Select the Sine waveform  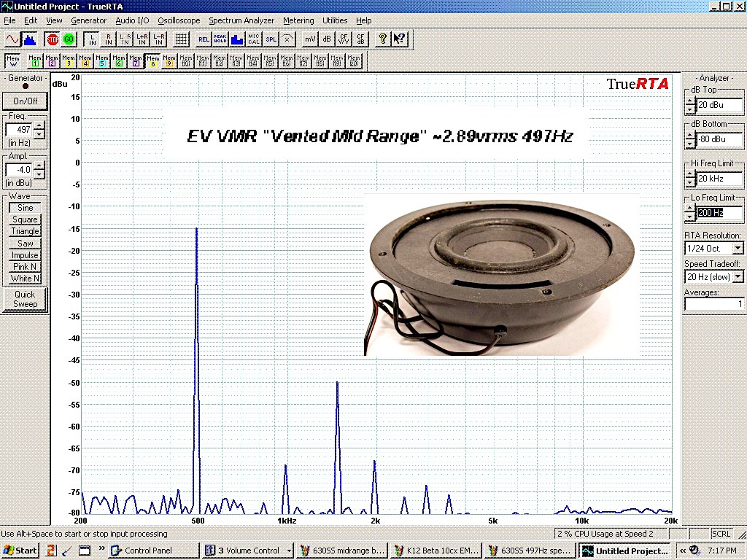tap(25, 208)
